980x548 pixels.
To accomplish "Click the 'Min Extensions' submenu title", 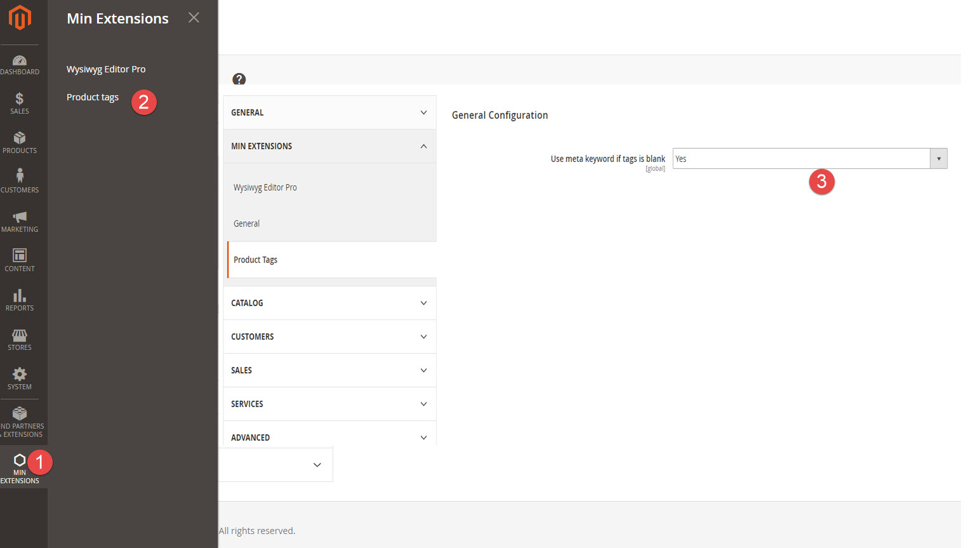I will coord(117,18).
